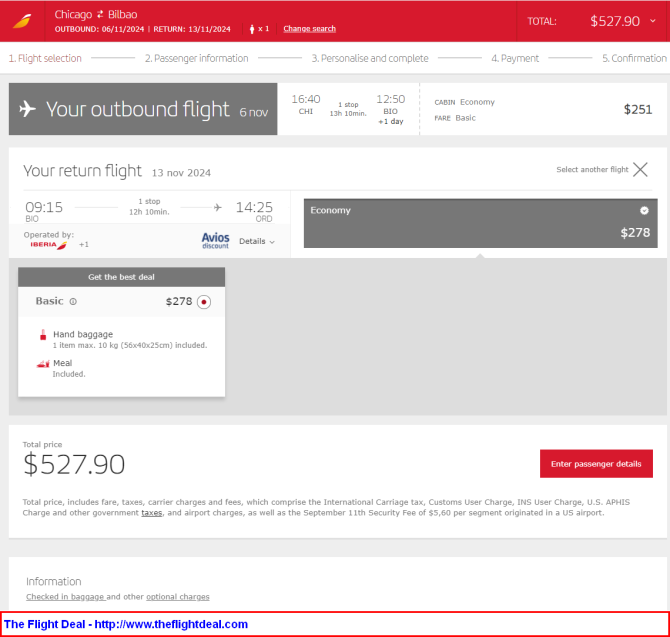Image resolution: width=670 pixels, height=637 pixels.
Task: Click the 'Meal' label in the fare card
Action: (x=62, y=363)
